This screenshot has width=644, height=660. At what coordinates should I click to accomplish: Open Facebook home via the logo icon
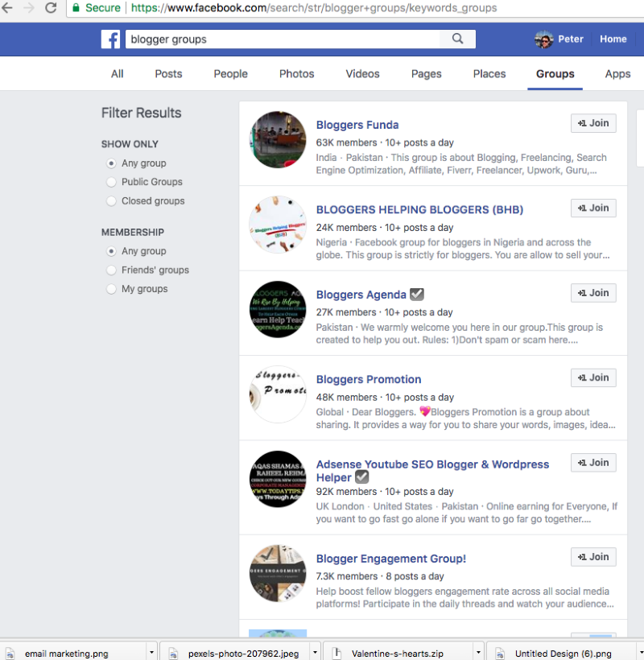(111, 39)
